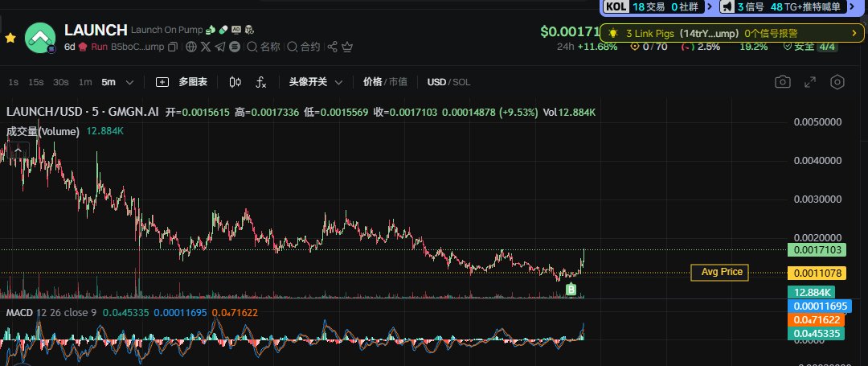The image size is (868, 366).
Task: Switch chart to market cap (市值)
Action: coord(398,82)
